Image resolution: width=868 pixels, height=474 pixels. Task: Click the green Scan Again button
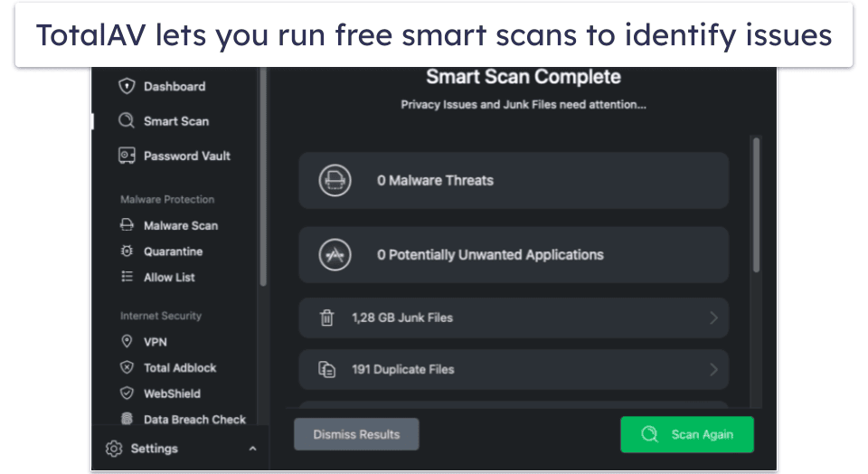pos(686,434)
